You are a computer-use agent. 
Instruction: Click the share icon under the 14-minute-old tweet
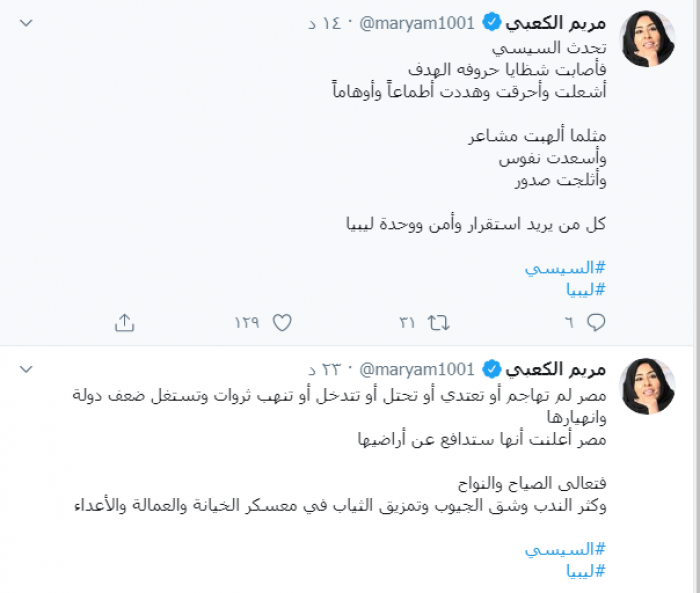point(124,322)
